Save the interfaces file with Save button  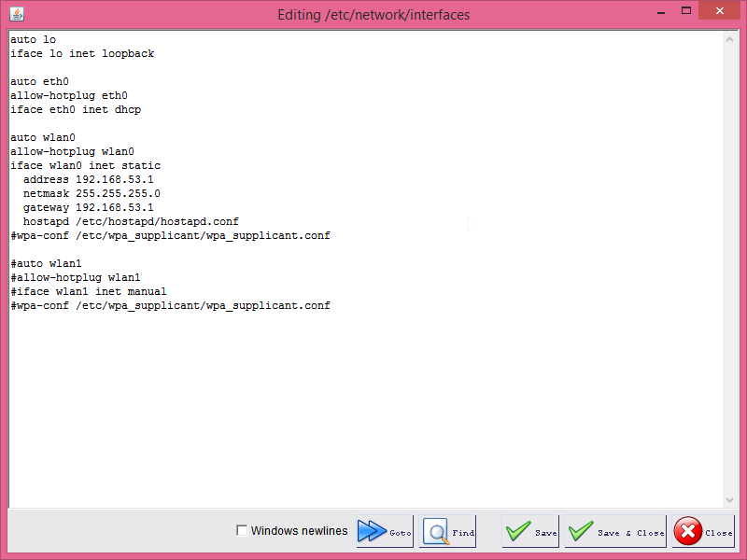click(x=530, y=531)
